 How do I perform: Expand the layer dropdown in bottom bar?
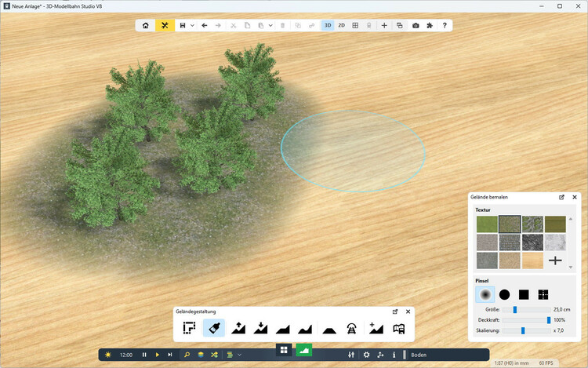[x=239, y=355]
